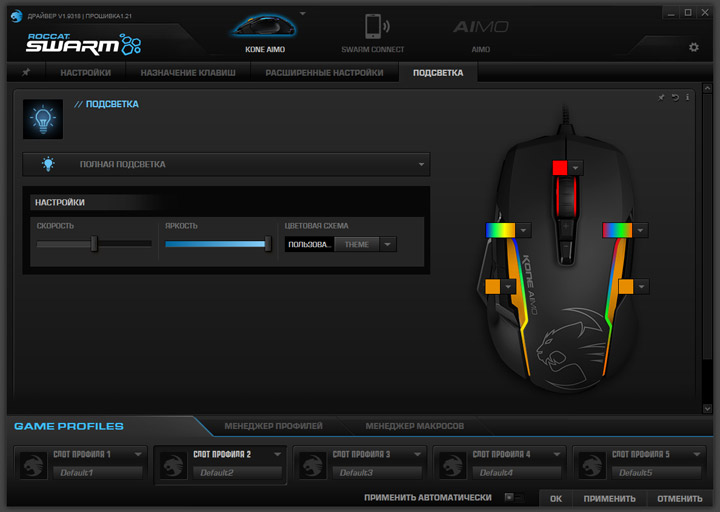Viewport: 720px width, 512px height.
Task: Open settings via gear icon
Action: click(693, 47)
